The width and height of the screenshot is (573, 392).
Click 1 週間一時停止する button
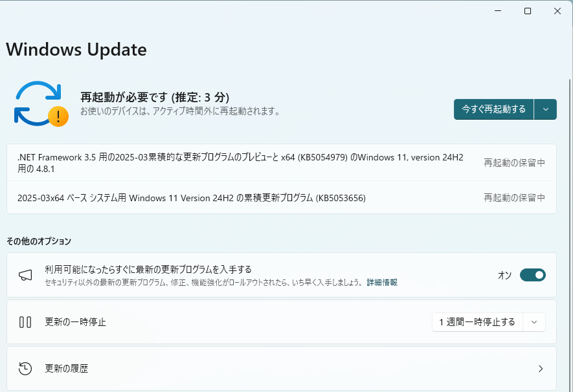coord(477,322)
